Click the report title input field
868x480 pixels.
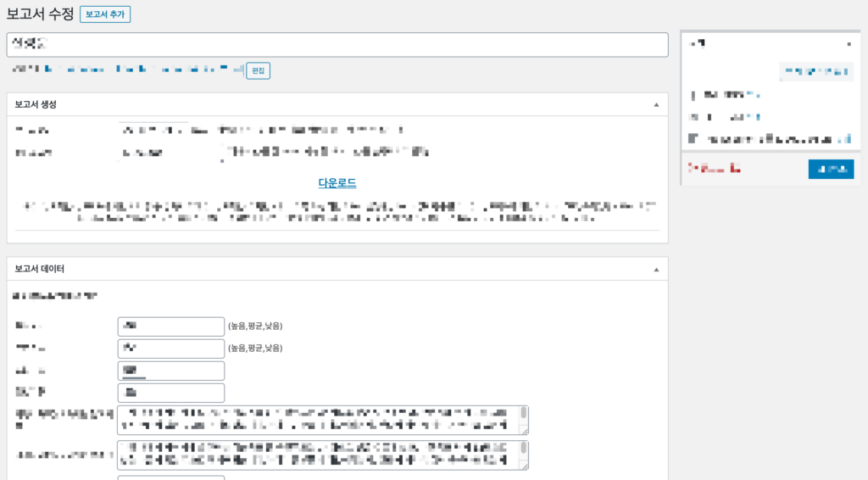point(337,45)
